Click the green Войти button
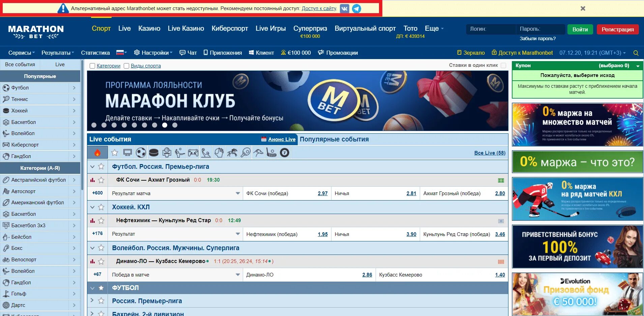Screen dimensions: 644x316 (x=580, y=29)
